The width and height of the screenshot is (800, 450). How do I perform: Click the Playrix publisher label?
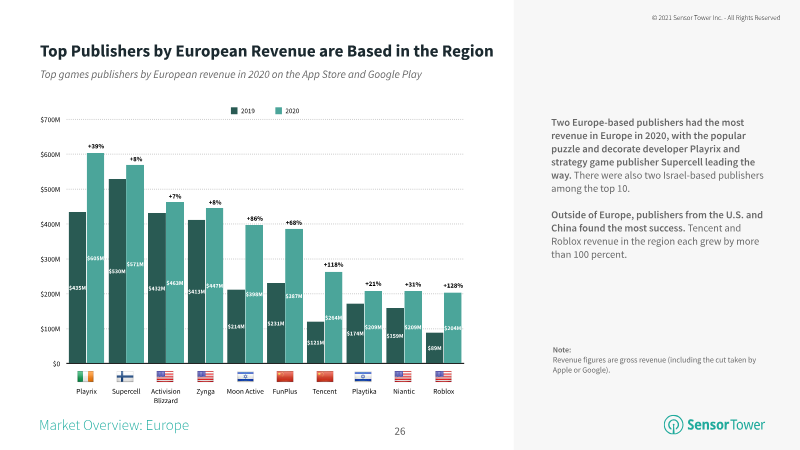(x=87, y=391)
